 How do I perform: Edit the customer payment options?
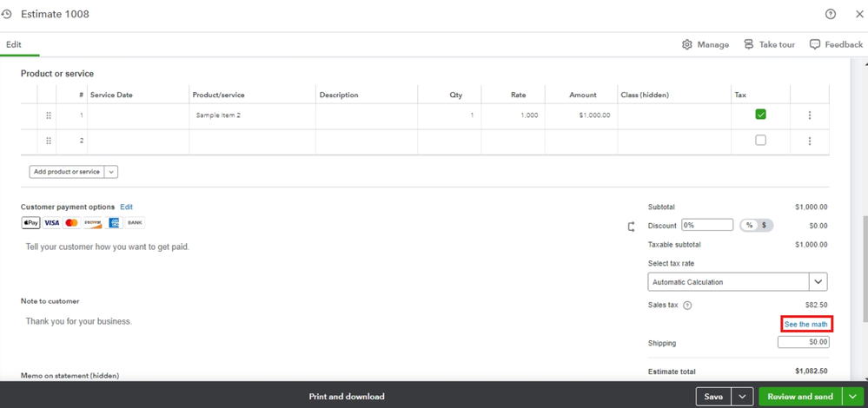(x=127, y=207)
